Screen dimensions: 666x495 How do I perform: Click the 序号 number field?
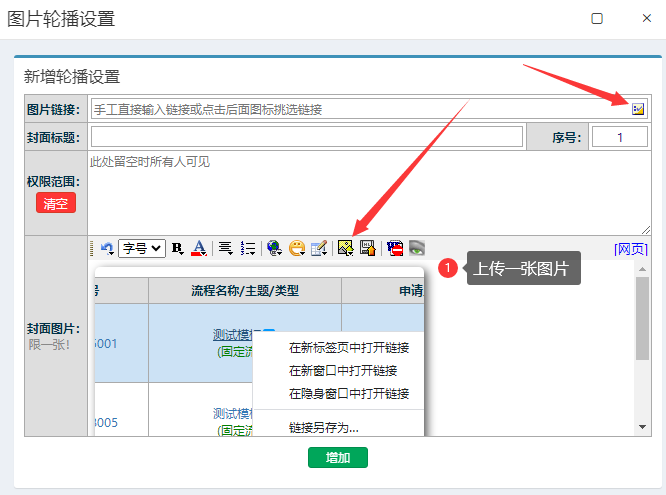tap(620, 137)
